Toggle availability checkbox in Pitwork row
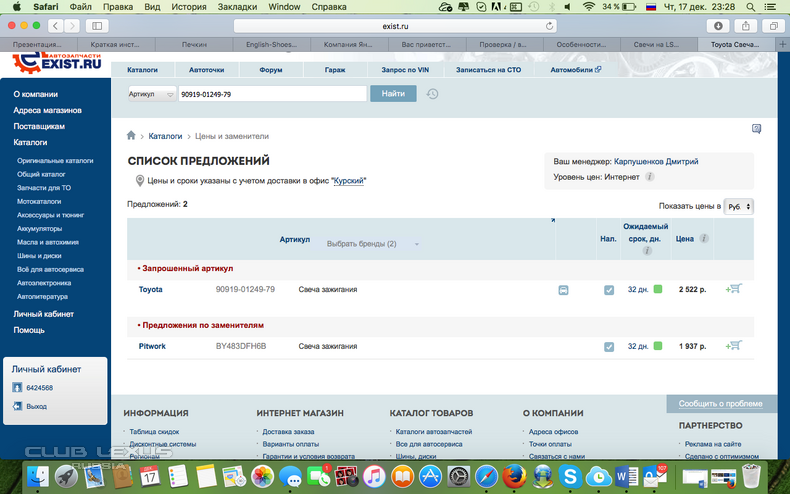This screenshot has height=494, width=790. pos(609,347)
